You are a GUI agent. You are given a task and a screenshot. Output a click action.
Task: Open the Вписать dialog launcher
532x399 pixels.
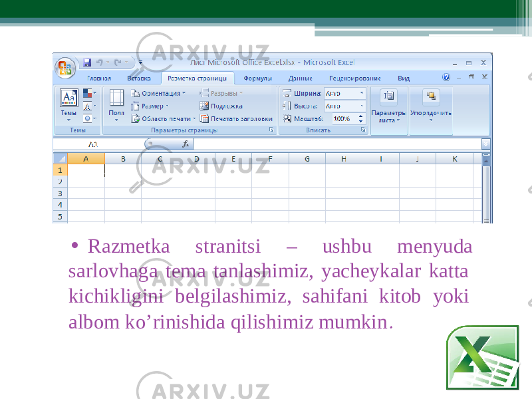[x=363, y=130]
